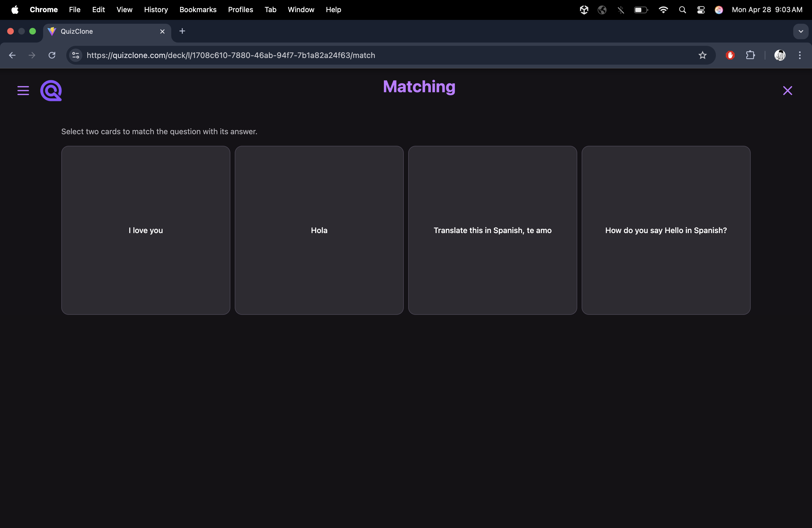Open the Wi-Fi status menu
This screenshot has width=812, height=528.
click(663, 10)
